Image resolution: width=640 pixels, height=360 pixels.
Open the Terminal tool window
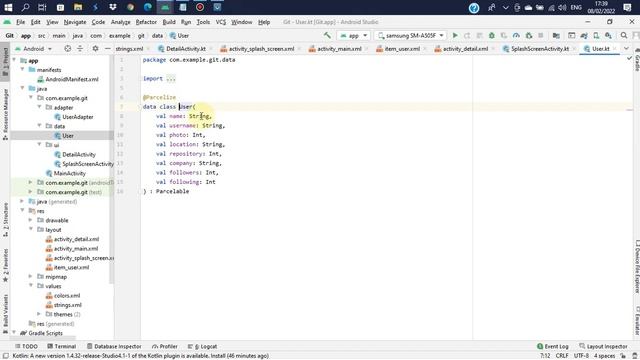coord(62,346)
